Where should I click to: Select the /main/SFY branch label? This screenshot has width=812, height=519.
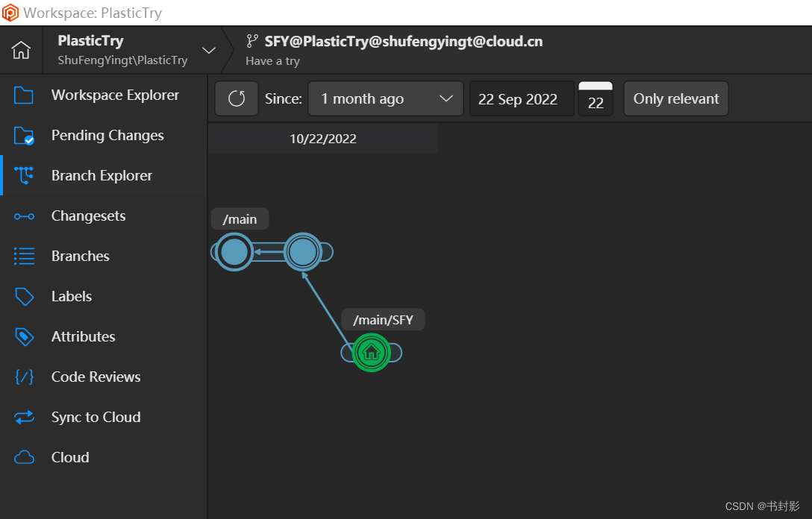point(383,320)
